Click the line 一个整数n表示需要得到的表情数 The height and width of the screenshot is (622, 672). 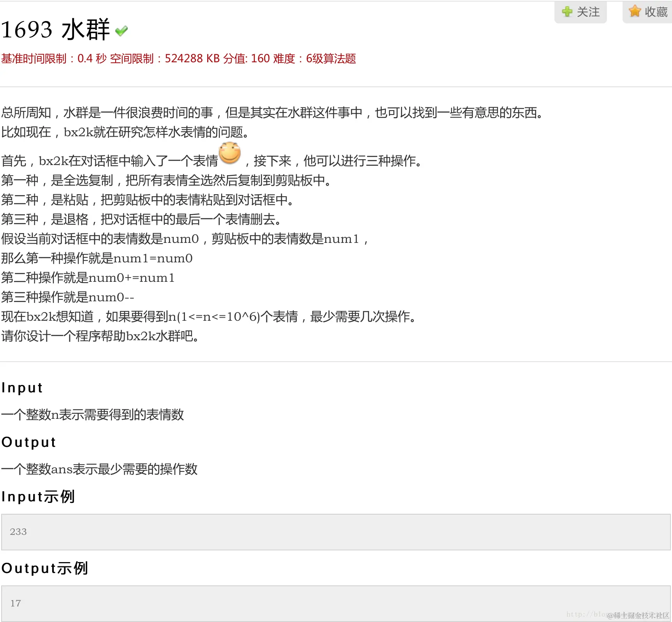(93, 415)
